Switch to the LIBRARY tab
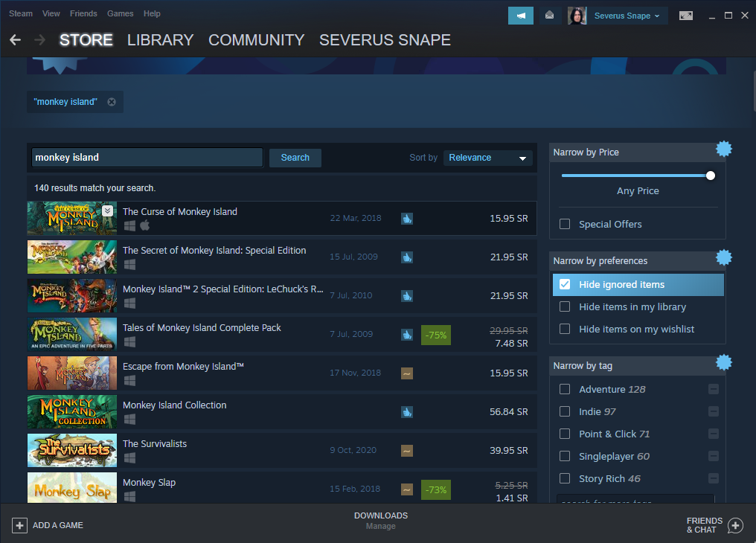The height and width of the screenshot is (543, 756). tap(160, 39)
